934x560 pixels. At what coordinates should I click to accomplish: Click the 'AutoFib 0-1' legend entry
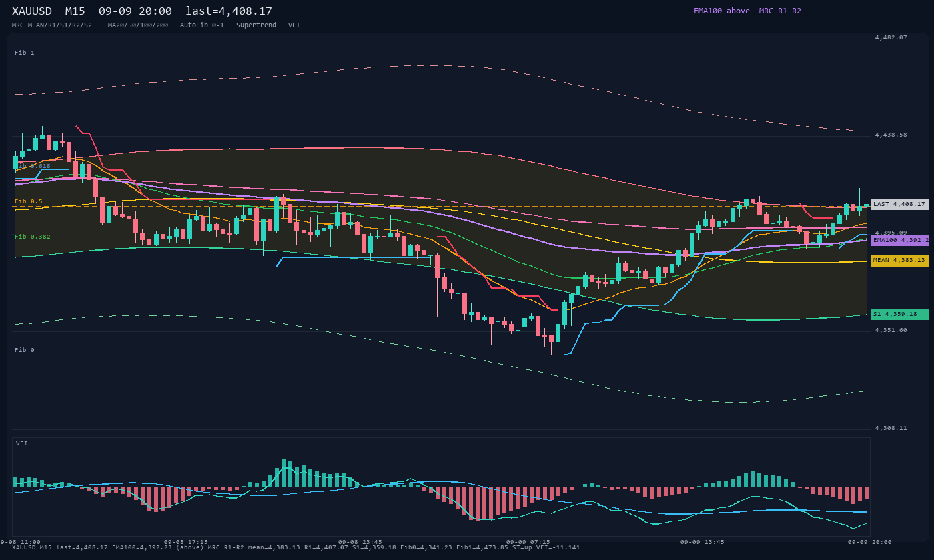click(202, 25)
